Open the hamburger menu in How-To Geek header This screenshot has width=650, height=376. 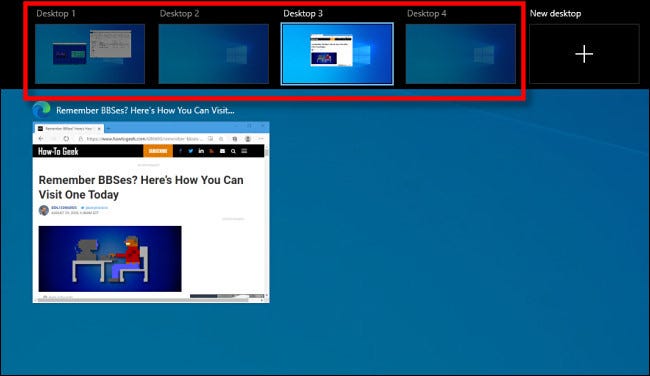tap(244, 151)
